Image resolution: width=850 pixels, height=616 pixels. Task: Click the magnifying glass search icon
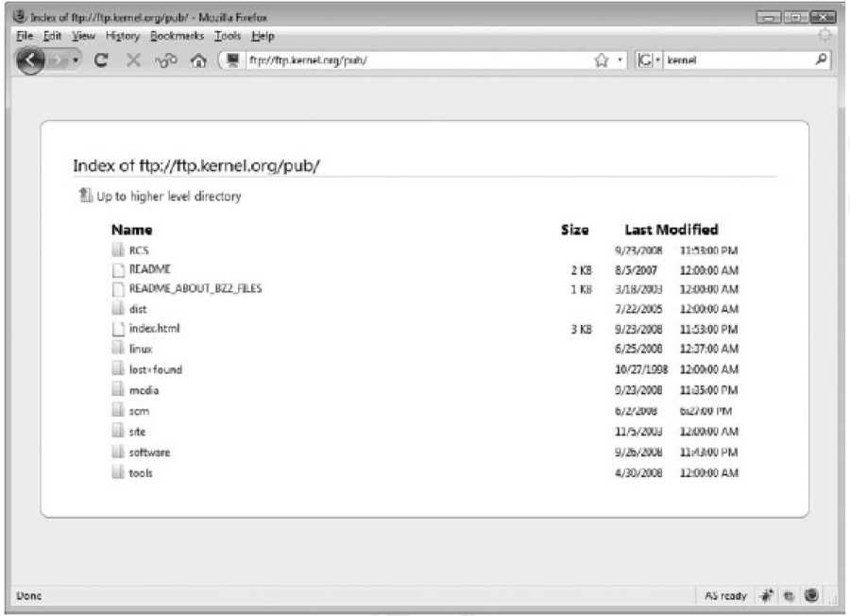[x=822, y=60]
